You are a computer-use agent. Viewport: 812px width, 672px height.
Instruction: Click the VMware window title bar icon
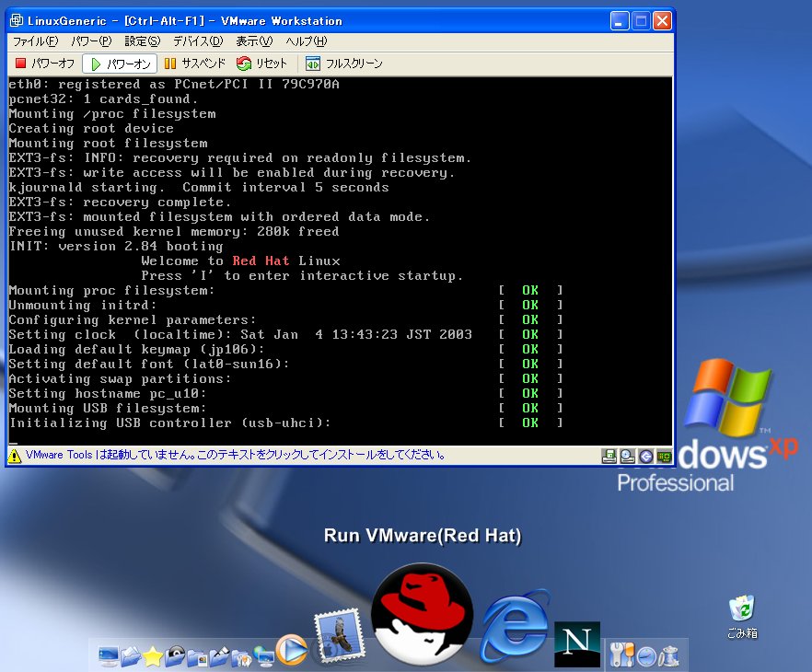(17, 20)
